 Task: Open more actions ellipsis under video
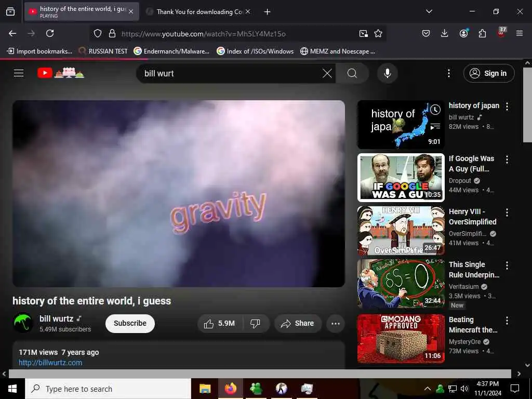(336, 323)
